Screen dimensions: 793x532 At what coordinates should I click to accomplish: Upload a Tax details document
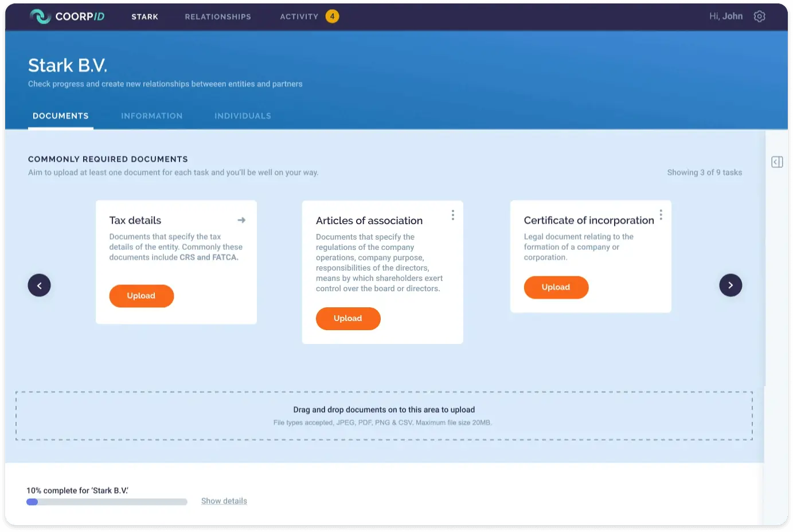pyautogui.click(x=142, y=296)
